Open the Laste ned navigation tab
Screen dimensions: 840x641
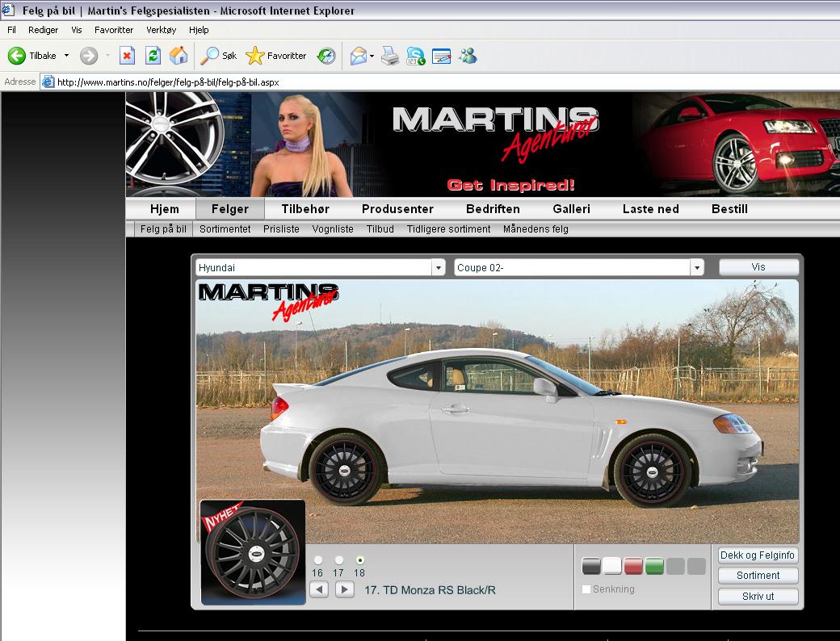[x=650, y=209]
